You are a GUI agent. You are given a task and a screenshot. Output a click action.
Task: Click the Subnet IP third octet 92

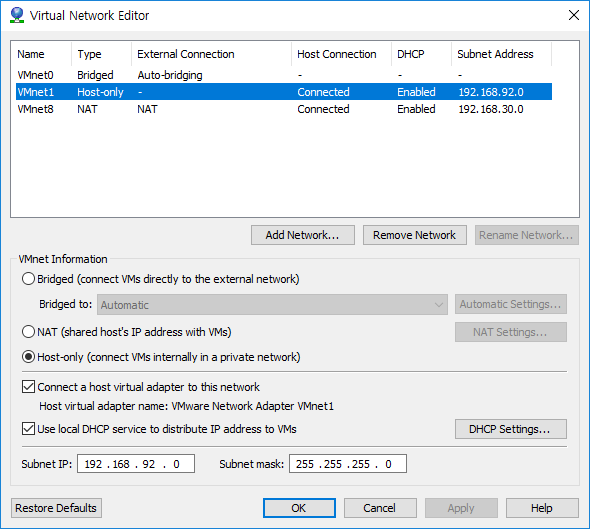[x=149, y=464]
